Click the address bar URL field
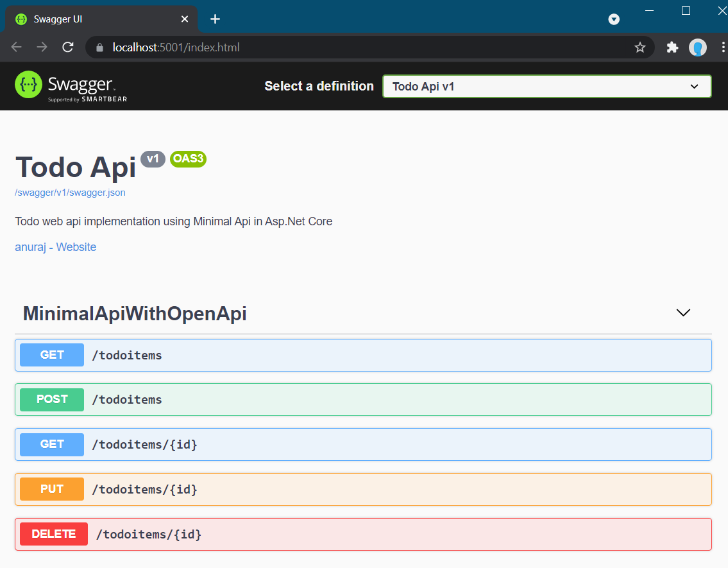728x568 pixels. pos(369,47)
